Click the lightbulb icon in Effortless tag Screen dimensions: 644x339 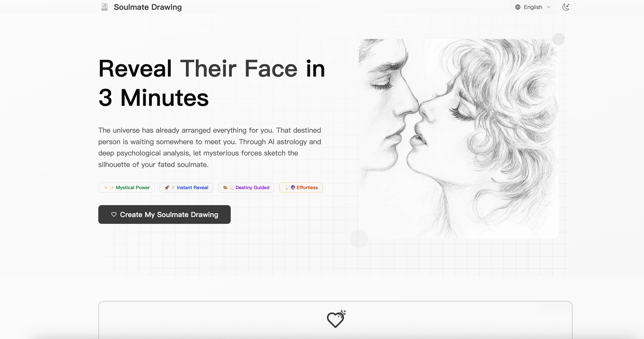(x=286, y=188)
